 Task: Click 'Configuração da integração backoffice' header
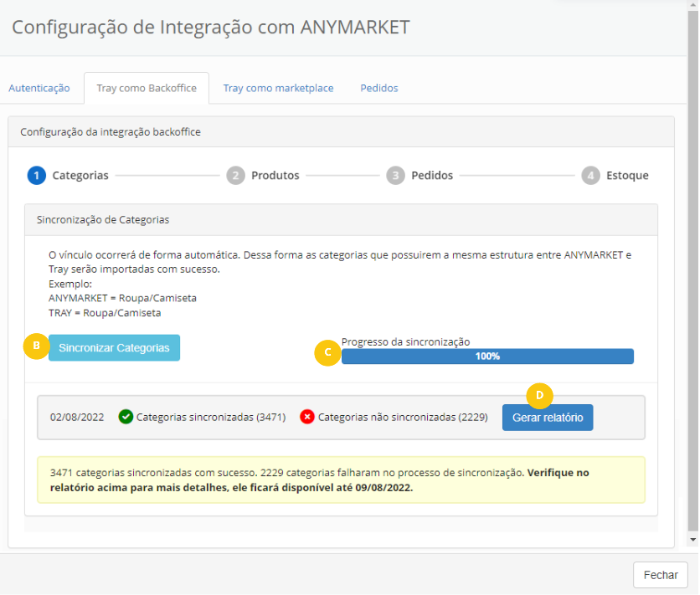pos(341,132)
